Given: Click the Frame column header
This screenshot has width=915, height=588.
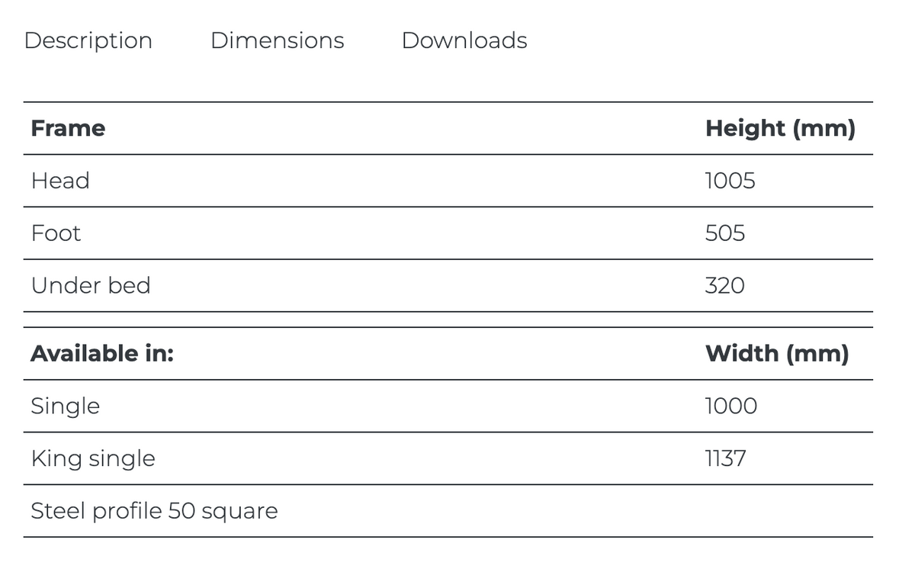Looking at the screenshot, I should tap(68, 128).
